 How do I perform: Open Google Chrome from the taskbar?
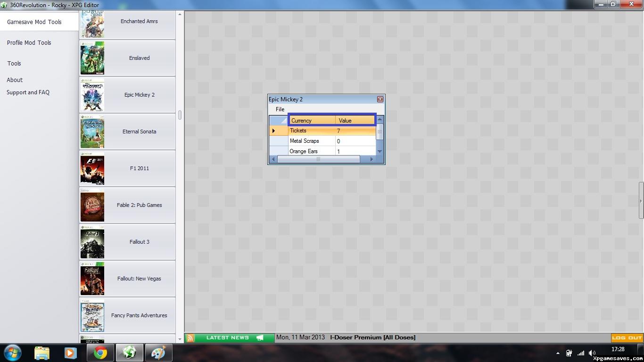(100, 353)
